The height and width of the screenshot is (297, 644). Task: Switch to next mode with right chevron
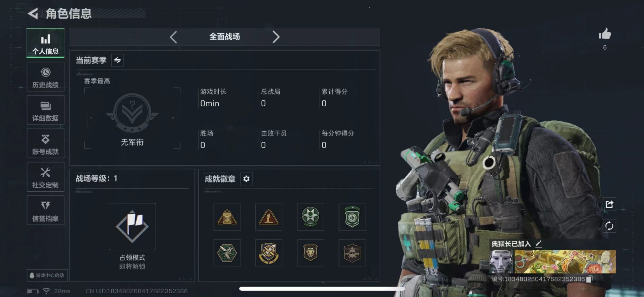tap(276, 37)
